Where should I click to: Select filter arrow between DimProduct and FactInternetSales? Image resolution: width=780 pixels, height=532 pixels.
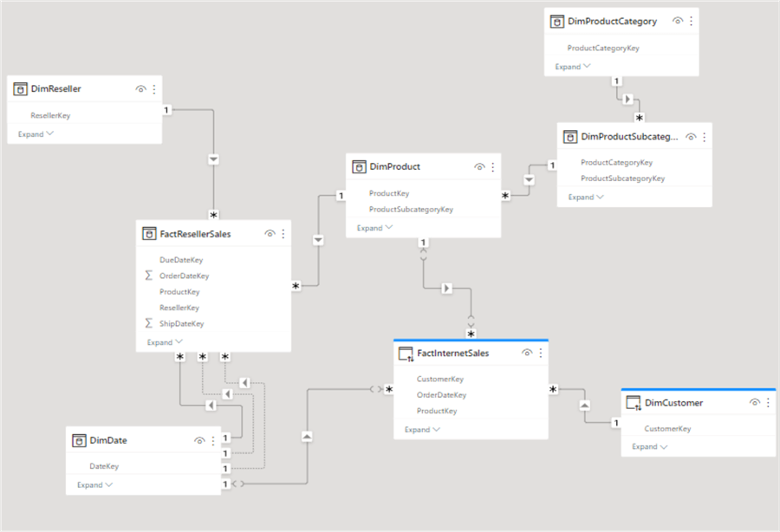click(446, 288)
